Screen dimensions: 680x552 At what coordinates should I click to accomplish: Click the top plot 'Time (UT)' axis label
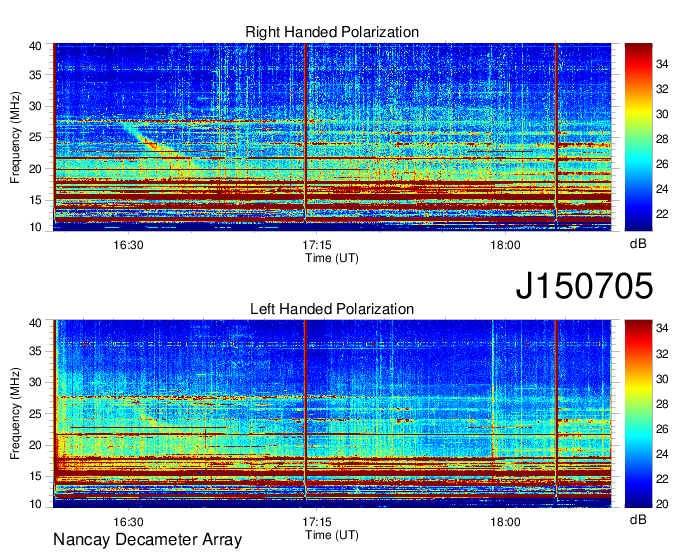[332, 258]
